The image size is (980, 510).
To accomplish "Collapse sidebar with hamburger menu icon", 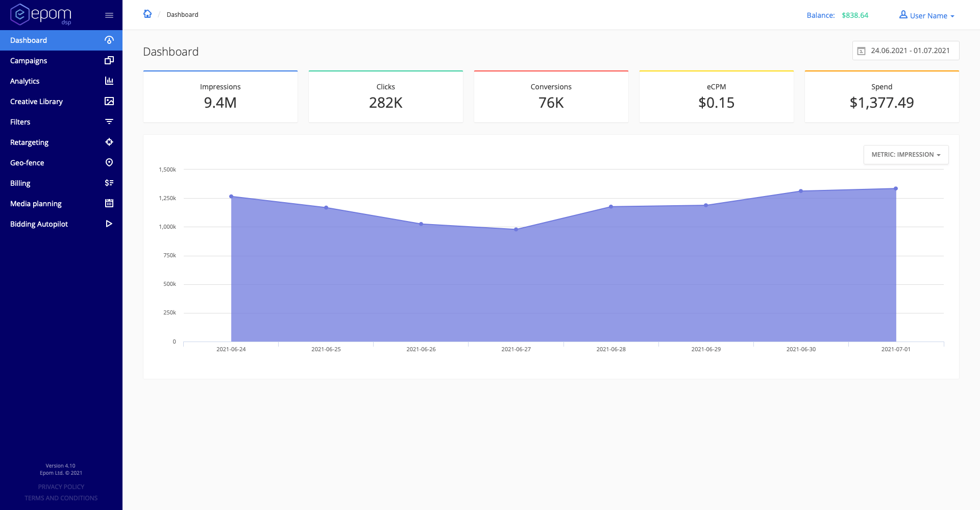I will pyautogui.click(x=109, y=15).
